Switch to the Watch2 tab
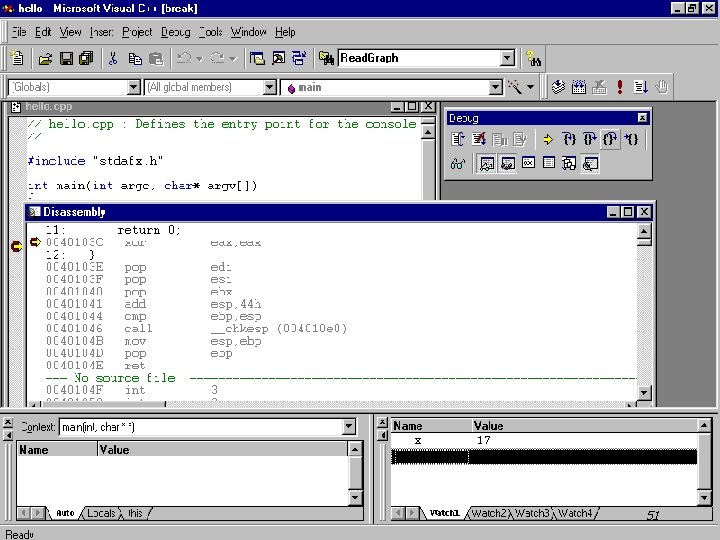 tap(489, 513)
